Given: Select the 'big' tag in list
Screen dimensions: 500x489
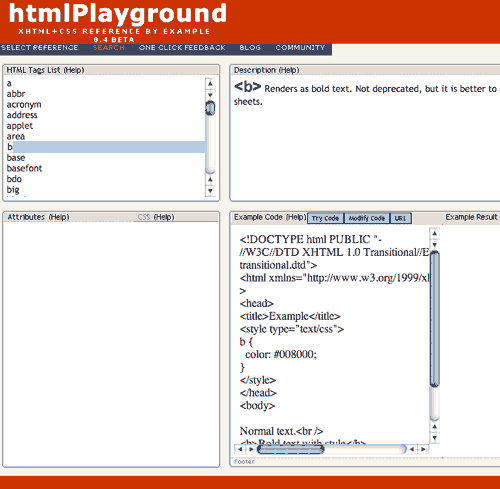Looking at the screenshot, I should (x=13, y=190).
